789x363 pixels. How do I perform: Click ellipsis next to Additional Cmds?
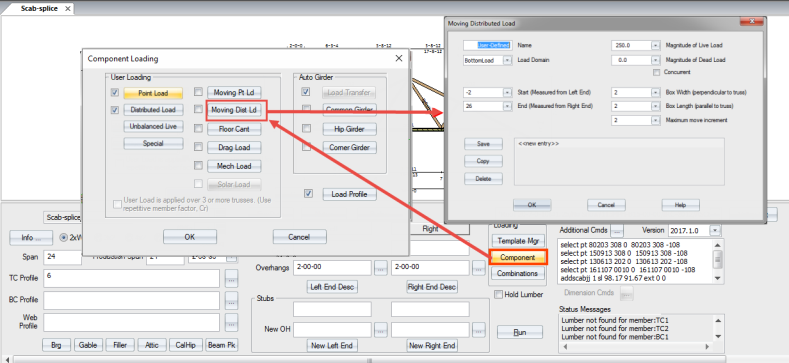click(x=617, y=230)
